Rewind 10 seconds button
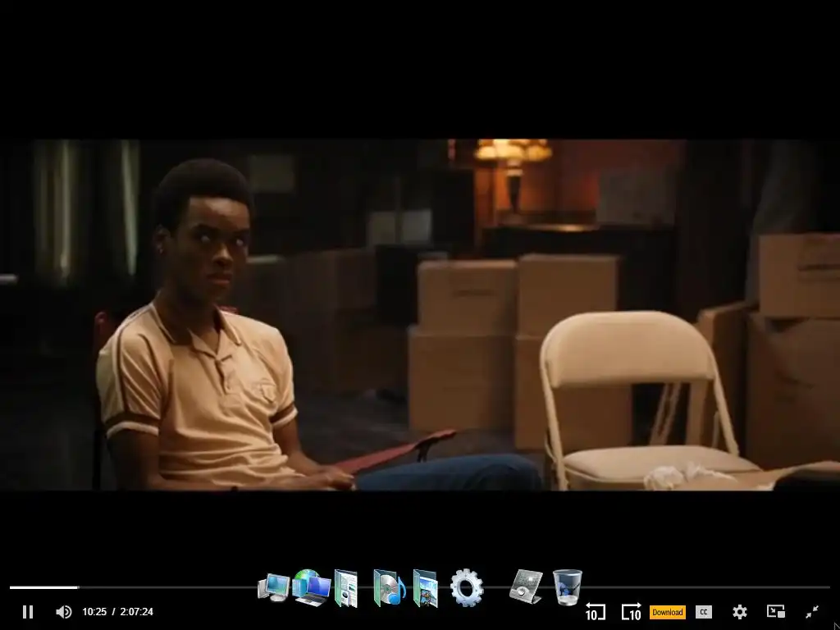840x630 pixels. point(596,612)
